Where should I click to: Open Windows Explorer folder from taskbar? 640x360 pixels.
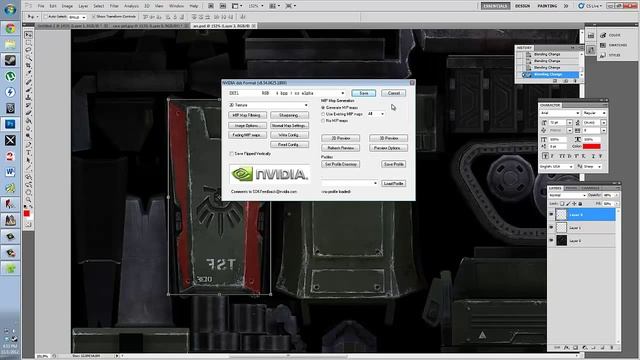coord(10,44)
